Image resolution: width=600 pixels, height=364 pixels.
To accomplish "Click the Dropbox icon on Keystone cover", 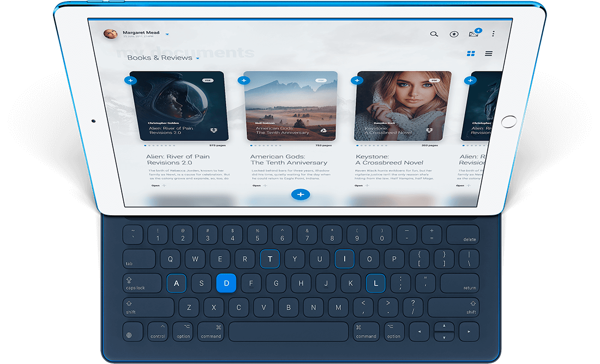I will coord(429,131).
